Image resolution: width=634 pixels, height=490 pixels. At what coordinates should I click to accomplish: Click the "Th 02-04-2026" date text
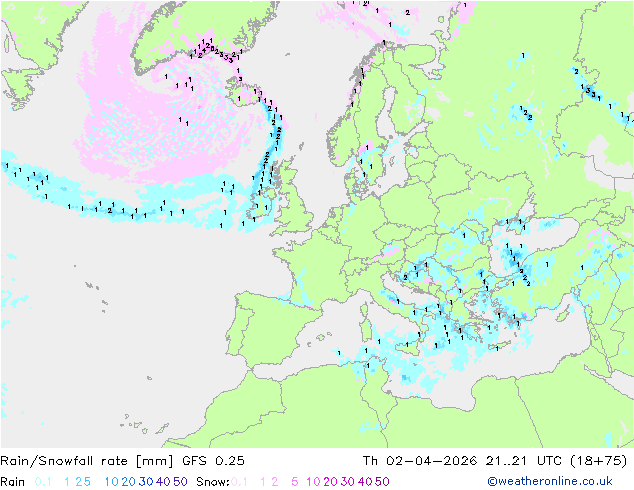(420, 461)
